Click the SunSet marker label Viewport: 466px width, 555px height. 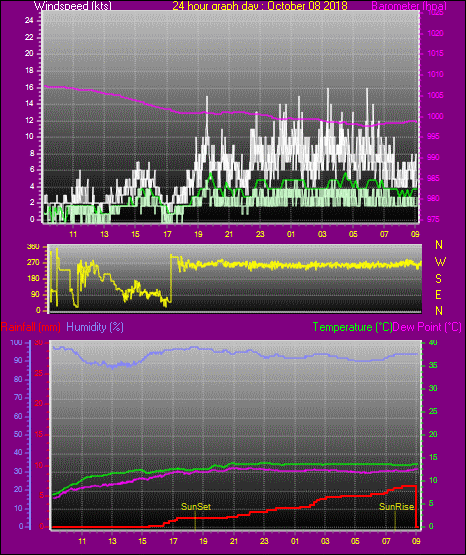(196, 507)
